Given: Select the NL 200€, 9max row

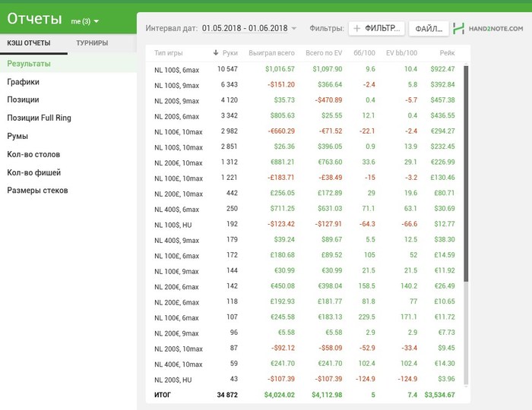Looking at the screenshot, I should pos(304,333).
